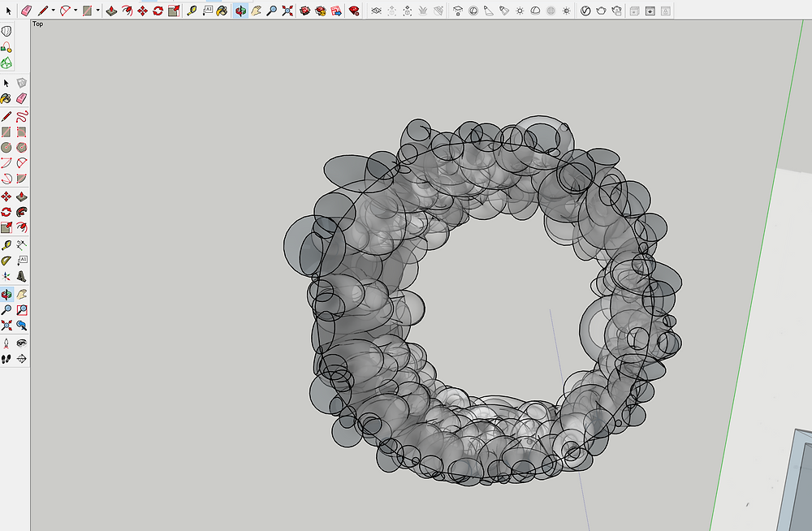Create a V-Ray spot light
812x531 pixels.
click(489, 11)
